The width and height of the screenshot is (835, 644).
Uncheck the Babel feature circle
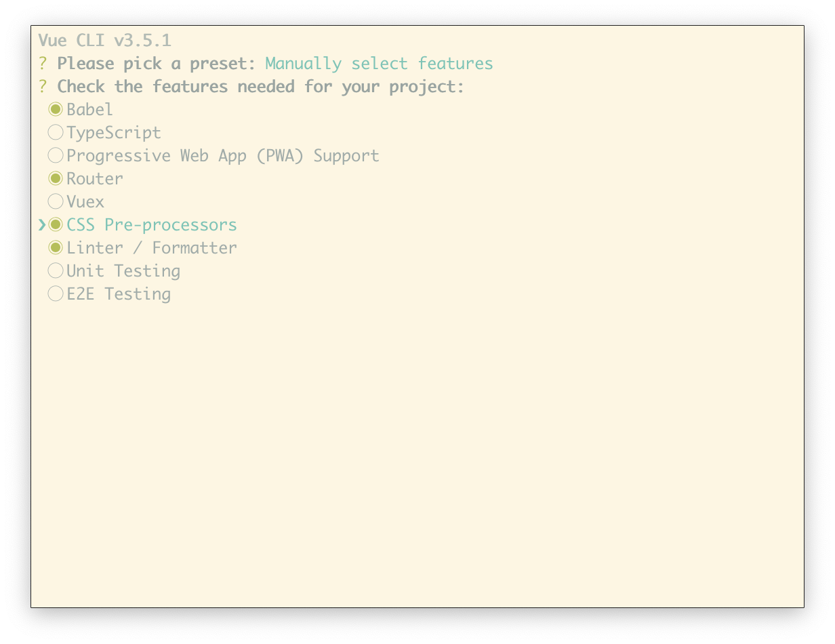(x=56, y=109)
